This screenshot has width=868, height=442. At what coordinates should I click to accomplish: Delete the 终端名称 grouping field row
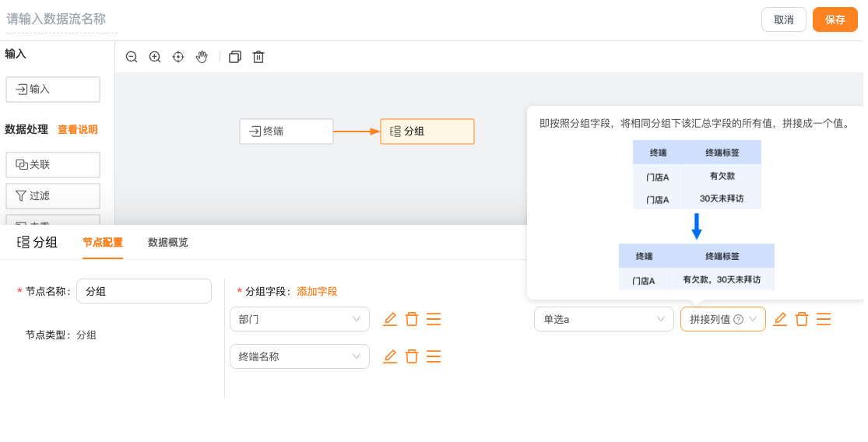click(412, 356)
